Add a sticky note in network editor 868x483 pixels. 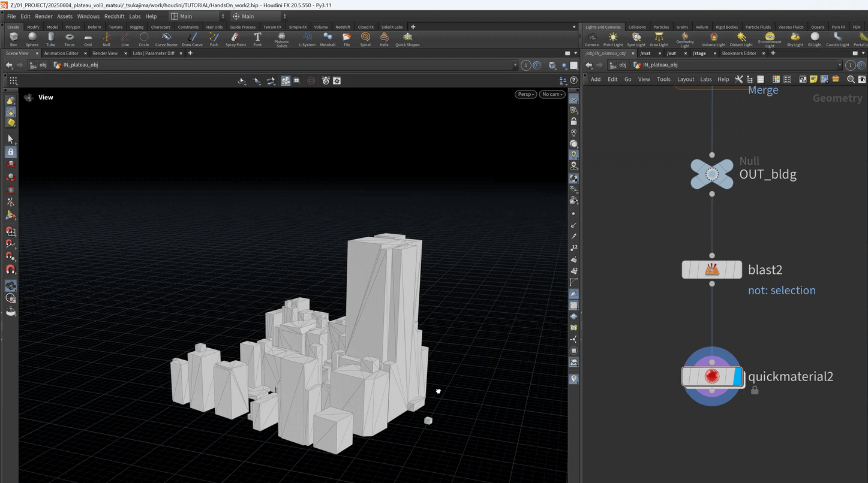coord(813,79)
